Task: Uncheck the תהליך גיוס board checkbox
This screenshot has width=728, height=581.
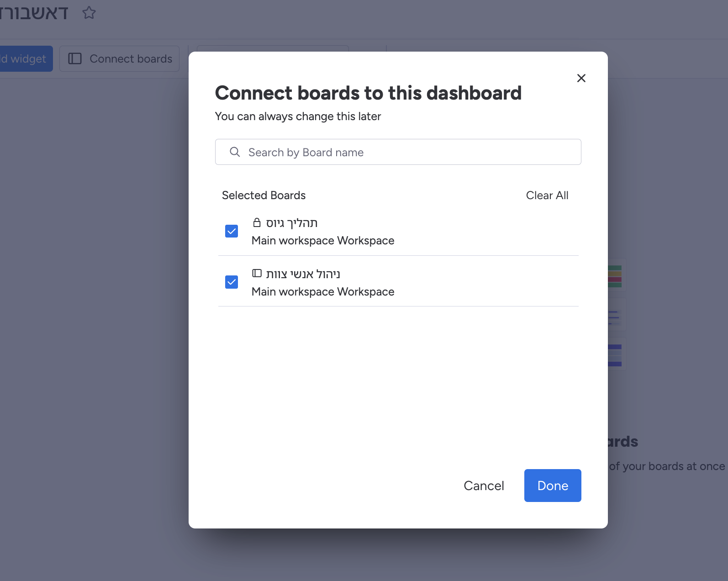Action: (232, 231)
